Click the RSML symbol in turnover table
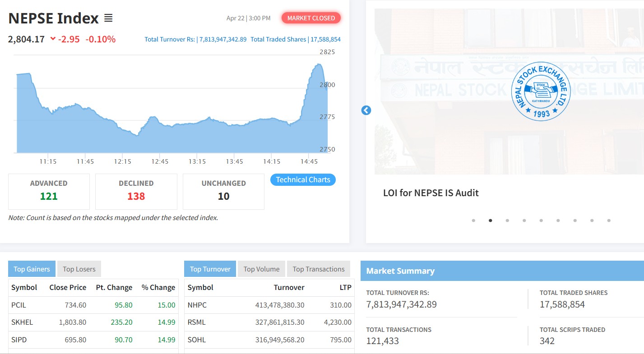644x354 pixels. pos(197,322)
